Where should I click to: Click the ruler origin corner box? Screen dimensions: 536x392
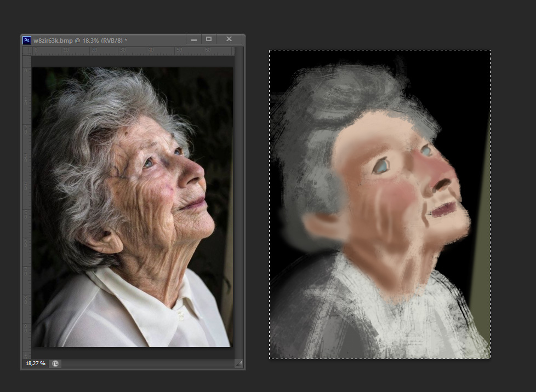(x=26, y=51)
